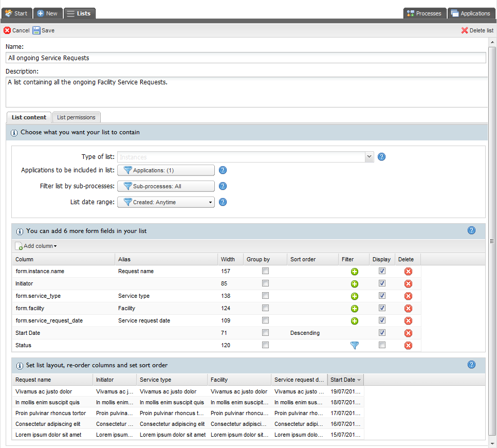This screenshot has width=497, height=448.
Task: Click the Delete list button
Action: point(477,30)
